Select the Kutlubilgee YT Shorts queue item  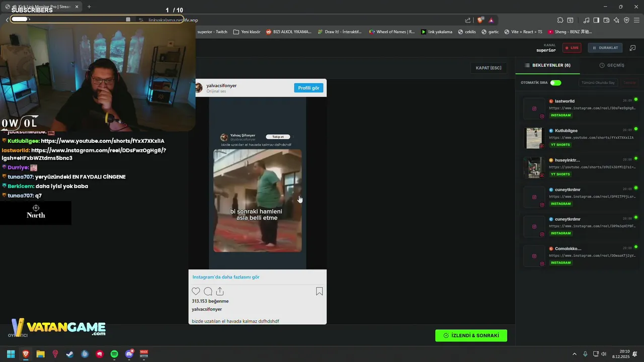[580, 138]
